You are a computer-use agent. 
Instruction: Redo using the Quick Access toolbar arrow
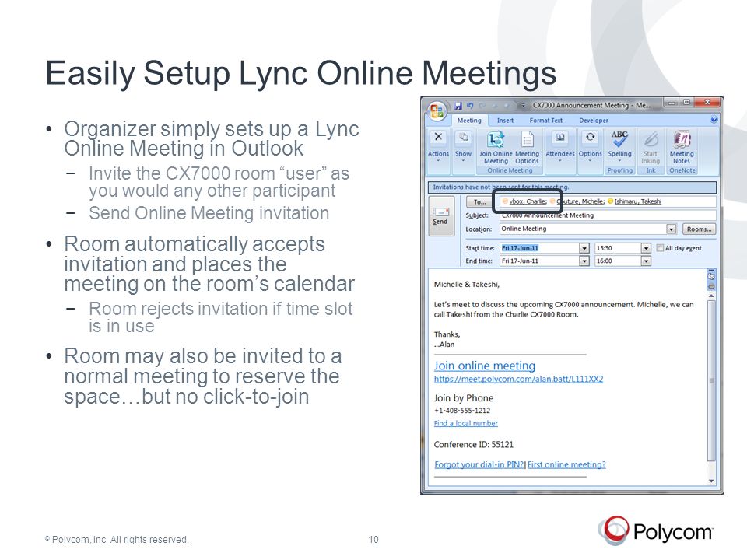482,106
